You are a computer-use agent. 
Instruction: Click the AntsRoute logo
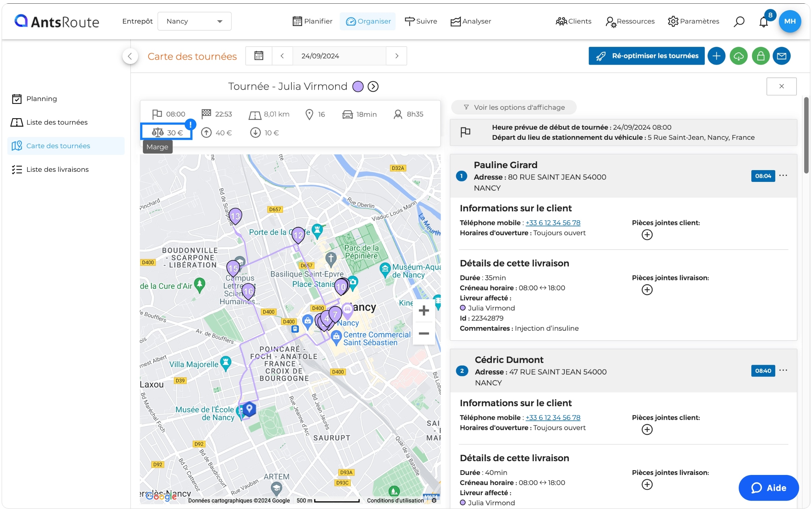[x=56, y=21]
